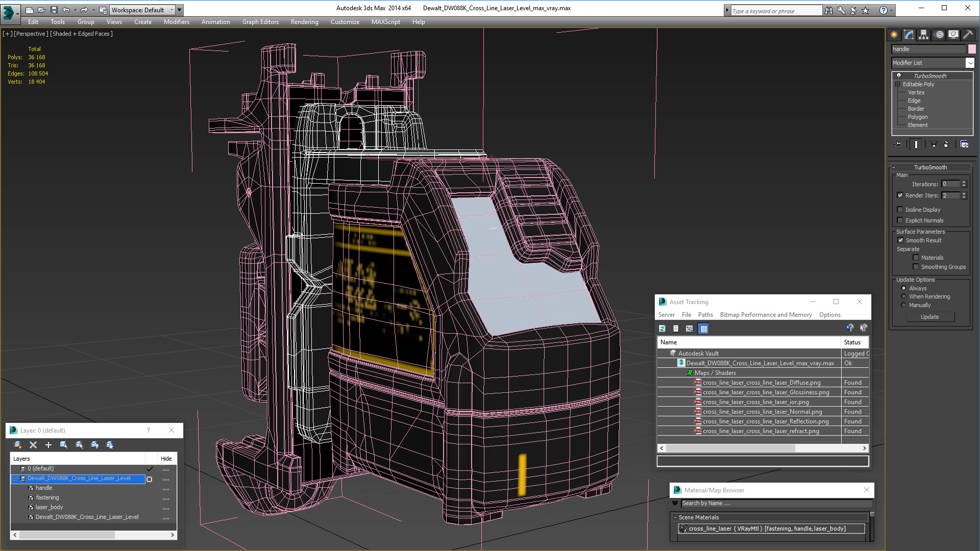The image size is (980, 551).
Task: Add selected objects to layer plus icon
Action: [x=48, y=445]
